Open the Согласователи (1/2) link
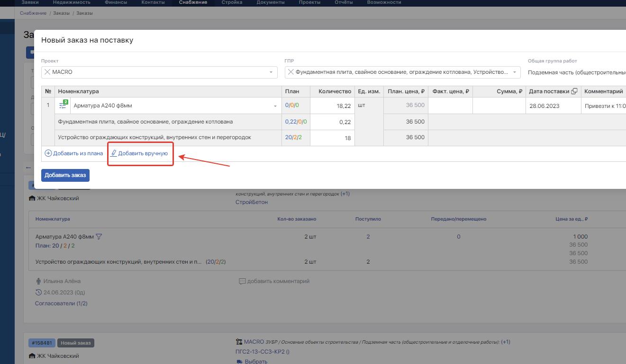Image resolution: width=626 pixels, height=364 pixels. pyautogui.click(x=61, y=303)
